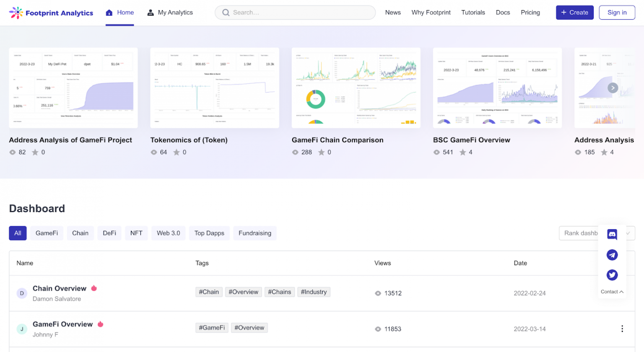Click the Sign in button
Viewport: 644px width, 352px height.
point(617,12)
